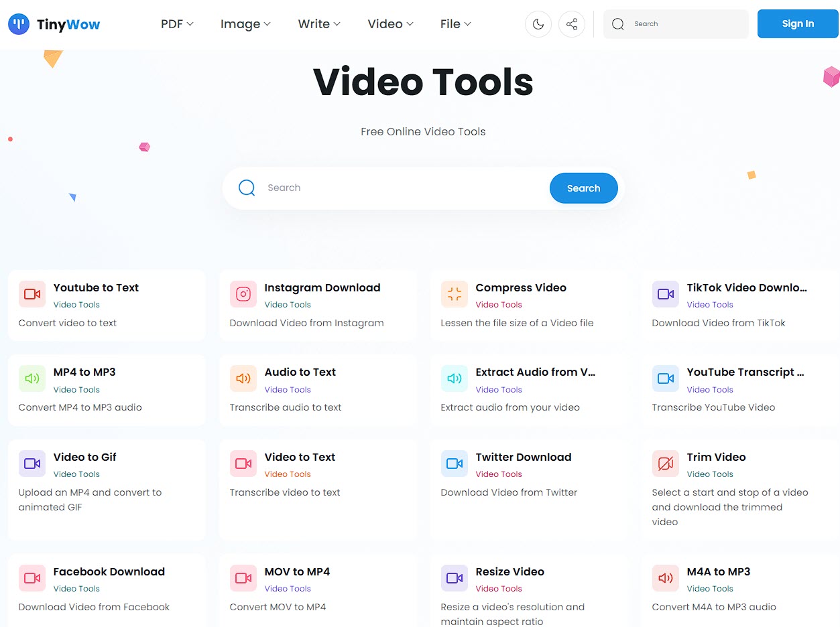This screenshot has width=840, height=627.
Task: Open the Twitter Download title link
Action: tap(524, 457)
